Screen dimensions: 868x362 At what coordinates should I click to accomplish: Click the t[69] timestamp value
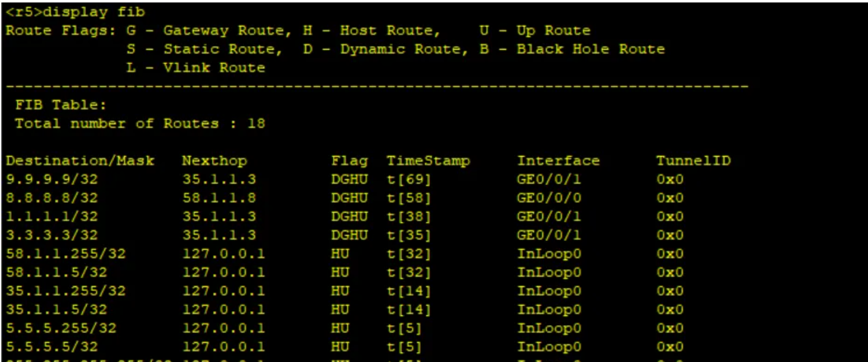(x=409, y=180)
